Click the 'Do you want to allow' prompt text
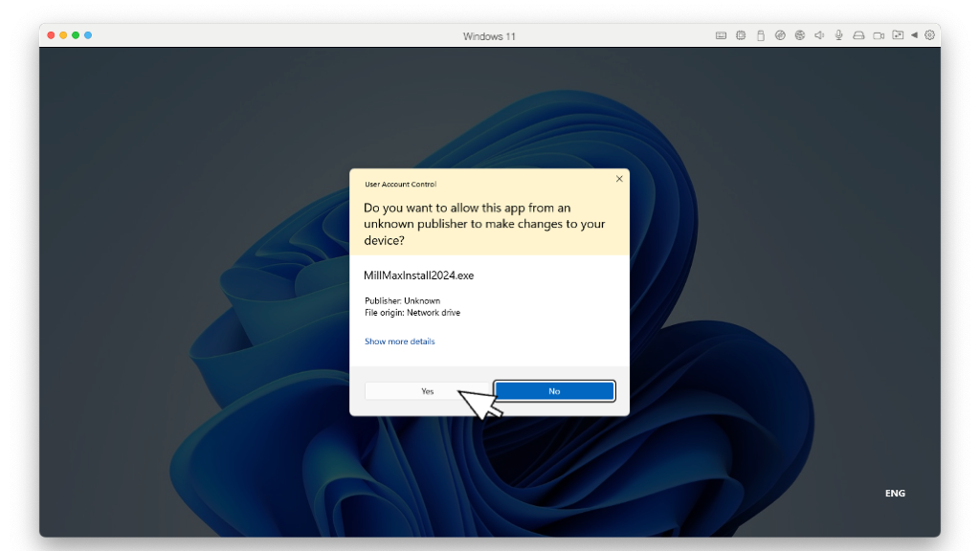The height and width of the screenshot is (551, 980). point(484,224)
